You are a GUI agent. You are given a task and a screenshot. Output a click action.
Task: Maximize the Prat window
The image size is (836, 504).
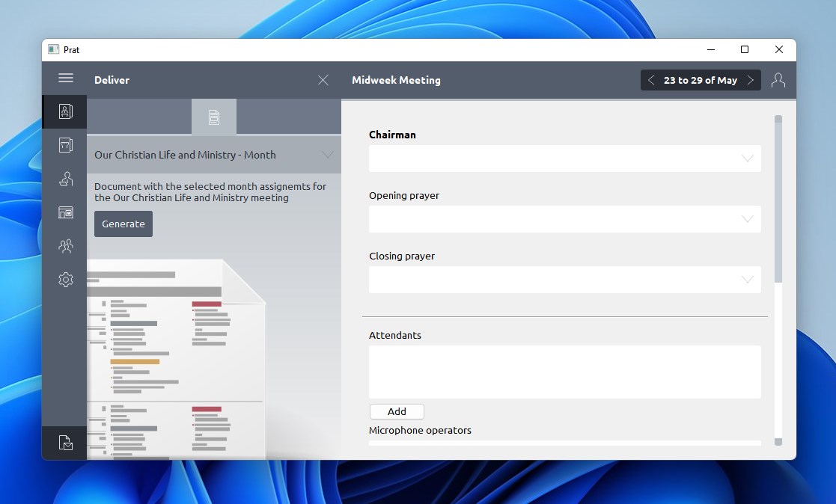coord(744,49)
